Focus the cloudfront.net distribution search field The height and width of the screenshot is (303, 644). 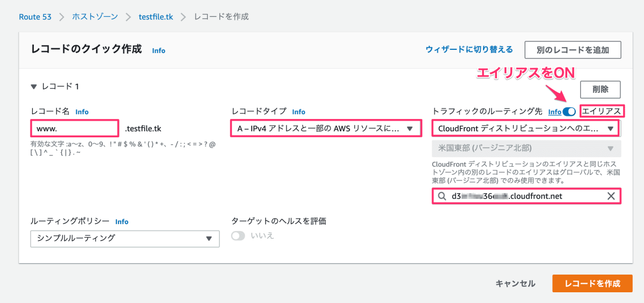coord(526,196)
